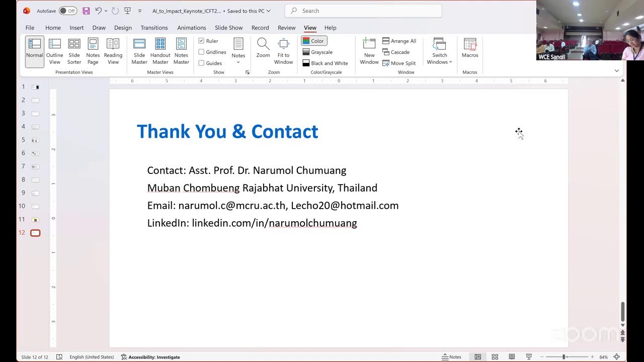Viewport: 644px width, 362px height.
Task: Open the file save location dropdown
Action: 268,11
